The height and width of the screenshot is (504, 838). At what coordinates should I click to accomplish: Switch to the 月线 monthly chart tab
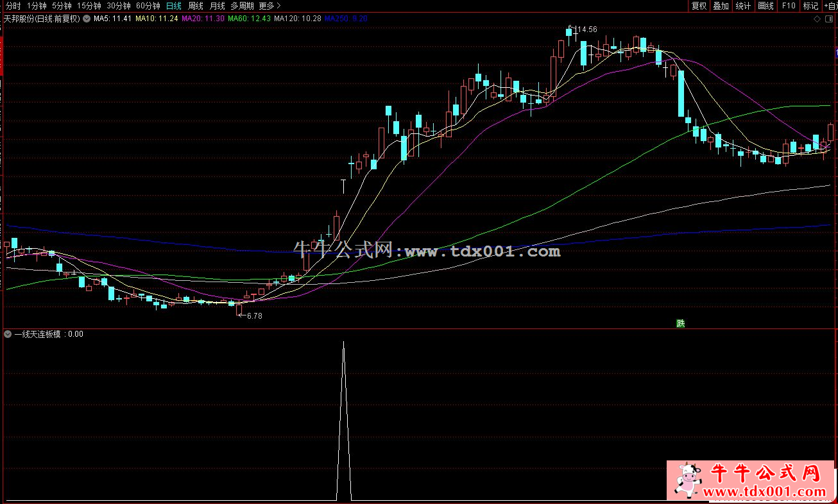tap(218, 6)
